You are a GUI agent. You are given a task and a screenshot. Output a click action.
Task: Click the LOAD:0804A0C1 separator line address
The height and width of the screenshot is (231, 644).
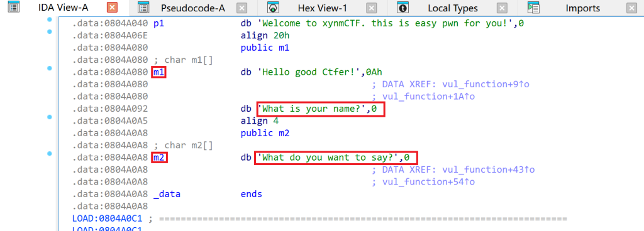pyautogui.click(x=107, y=218)
